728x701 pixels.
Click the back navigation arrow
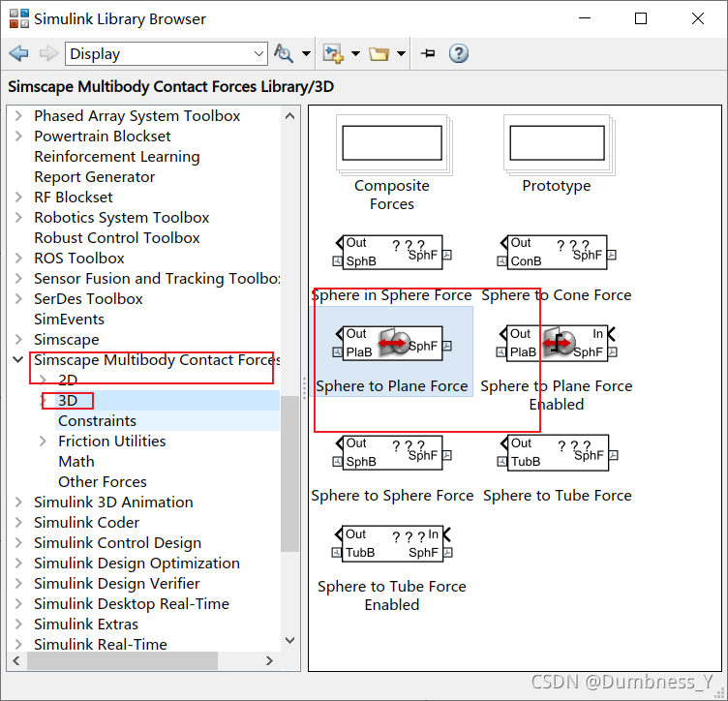19,54
